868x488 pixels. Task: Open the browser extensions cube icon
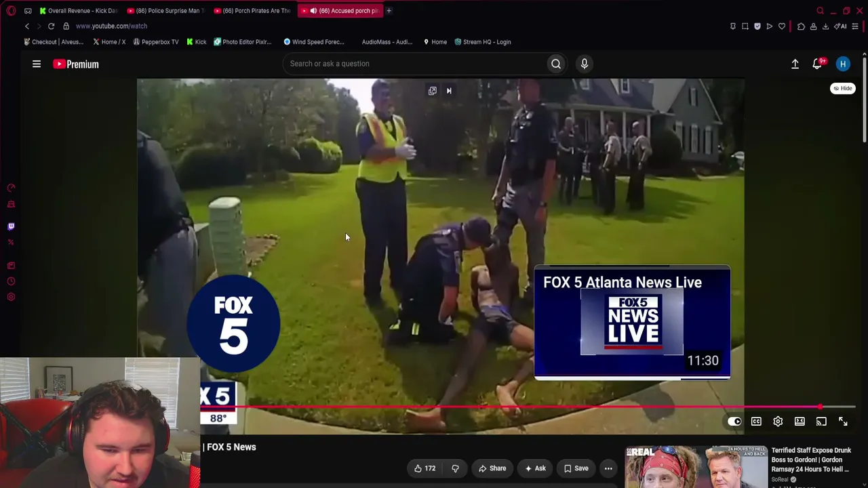coord(801,26)
